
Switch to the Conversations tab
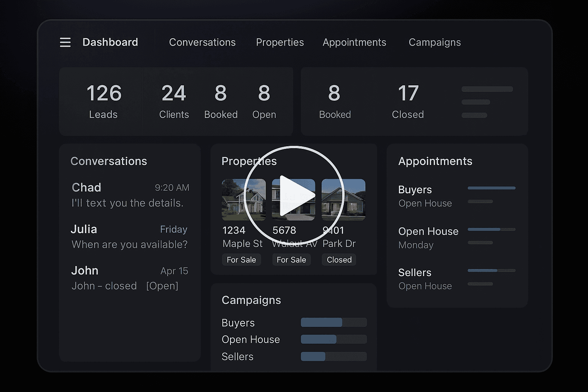[202, 42]
